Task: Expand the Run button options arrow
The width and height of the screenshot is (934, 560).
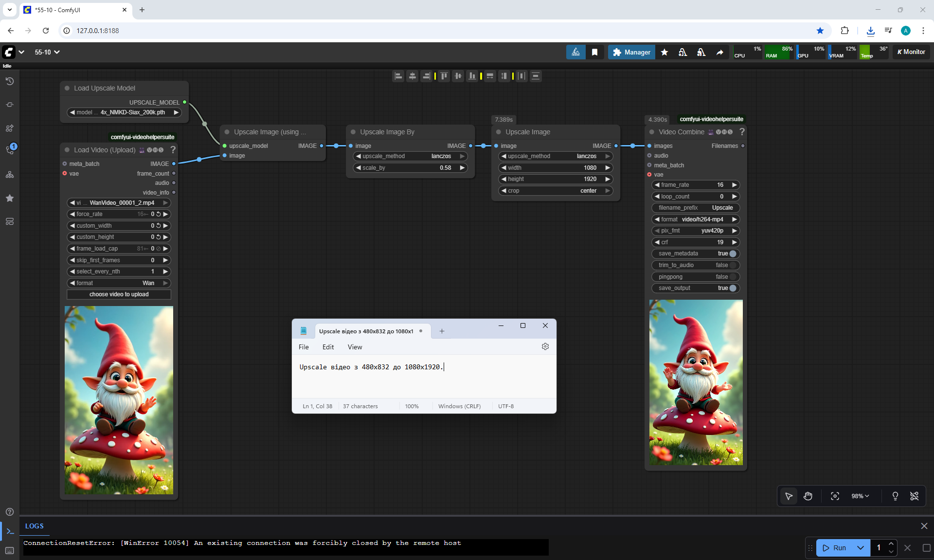Action: pyautogui.click(x=860, y=548)
